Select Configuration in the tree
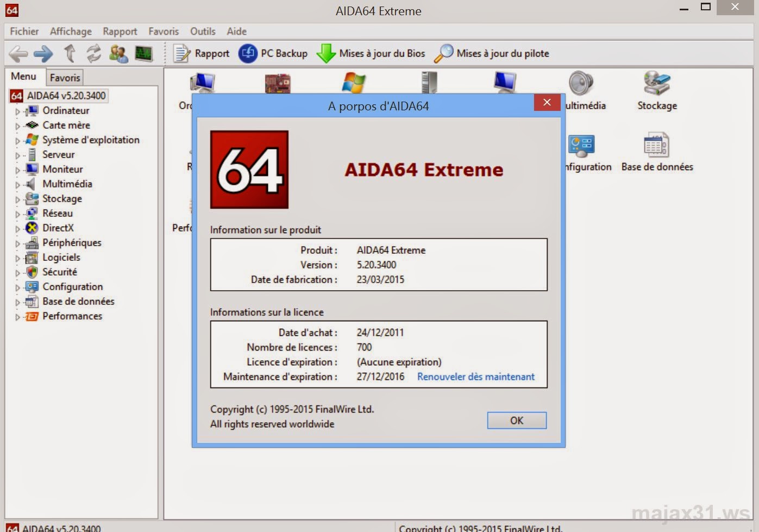Viewport: 759px width, 532px height. click(73, 286)
